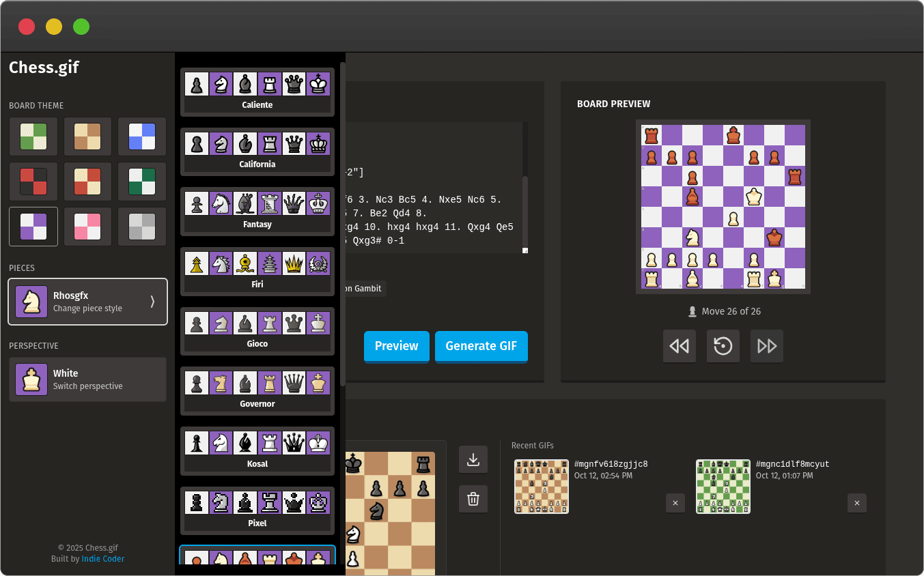924x576 pixels.
Task: Remove recent GIF #mgnfv618zgjjc8 with its × button
Action: pyautogui.click(x=675, y=503)
